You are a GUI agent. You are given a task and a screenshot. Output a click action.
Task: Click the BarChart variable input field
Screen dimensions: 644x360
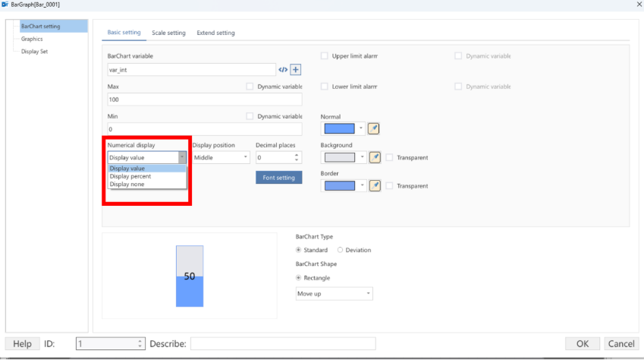(x=191, y=70)
